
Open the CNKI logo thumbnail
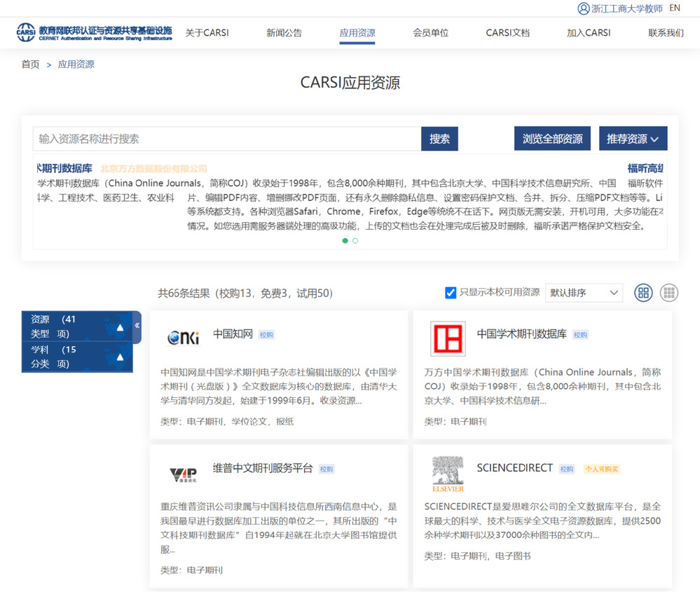pos(184,338)
